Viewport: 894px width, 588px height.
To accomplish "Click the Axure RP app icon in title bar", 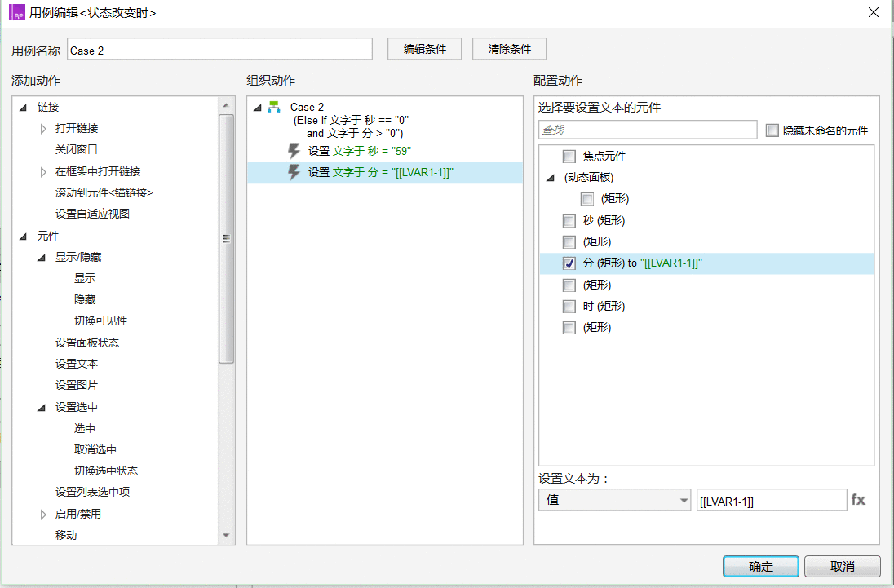I will tap(17, 12).
